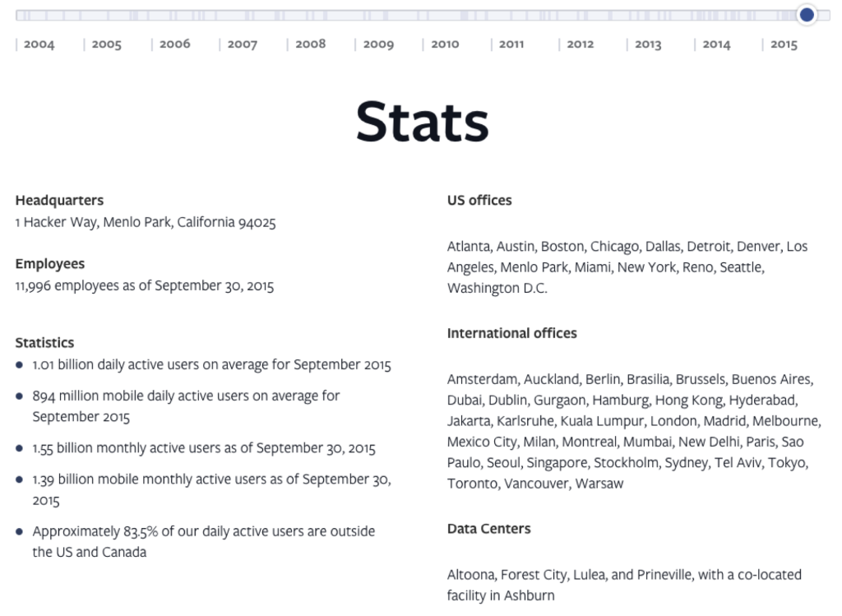842x616 pixels.
Task: Select the 2013 year label
Action: click(648, 44)
